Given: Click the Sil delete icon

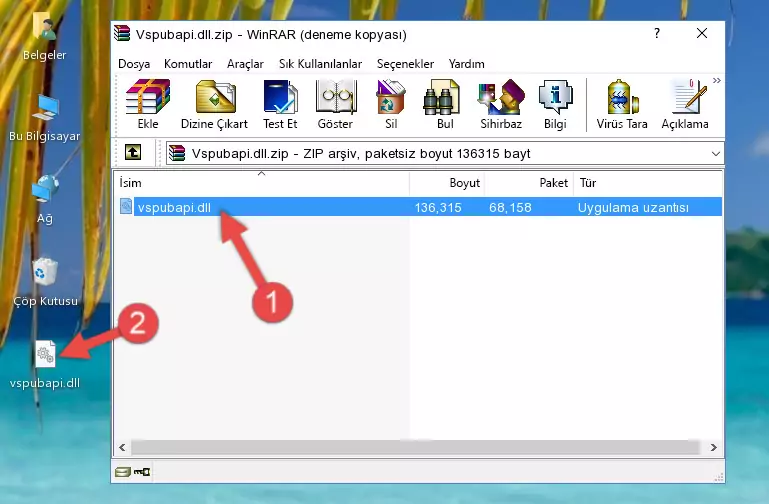Looking at the screenshot, I should [x=391, y=104].
